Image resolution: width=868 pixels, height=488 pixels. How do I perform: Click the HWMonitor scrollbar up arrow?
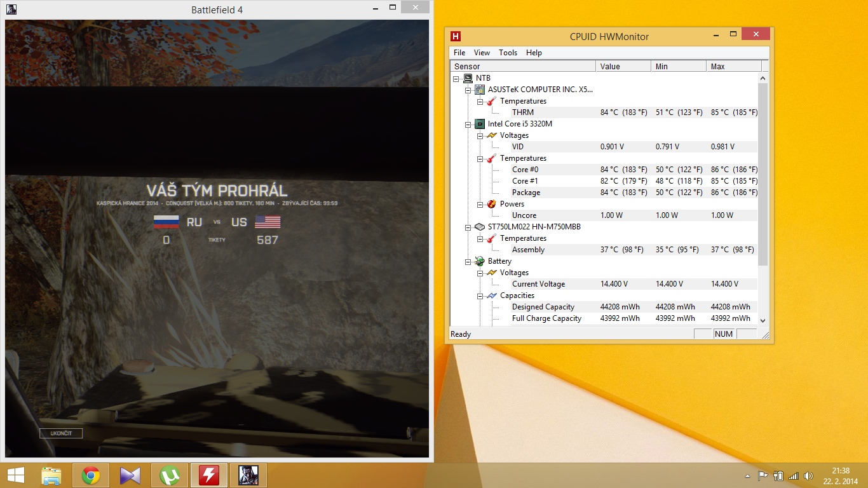[x=763, y=78]
